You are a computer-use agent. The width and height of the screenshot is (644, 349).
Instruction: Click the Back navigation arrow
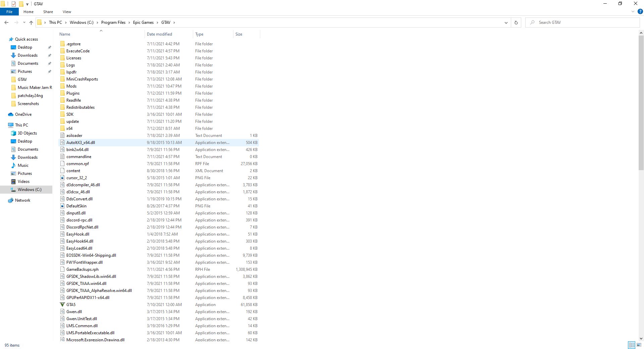click(6, 22)
